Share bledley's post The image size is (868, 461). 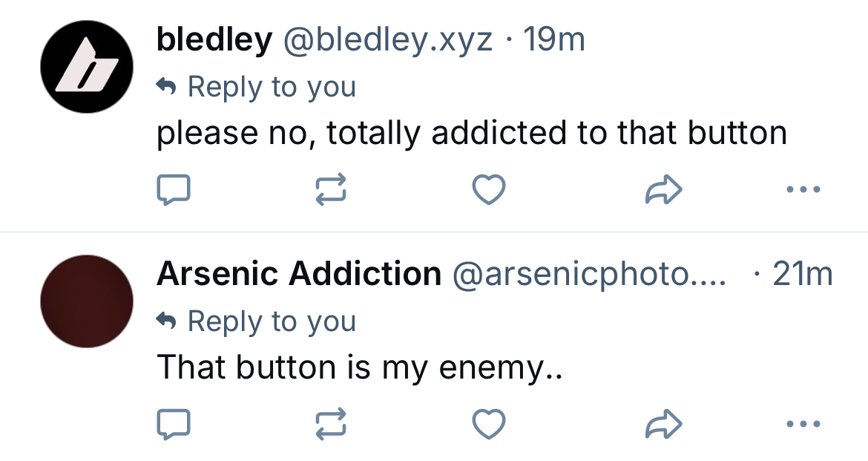point(662,190)
